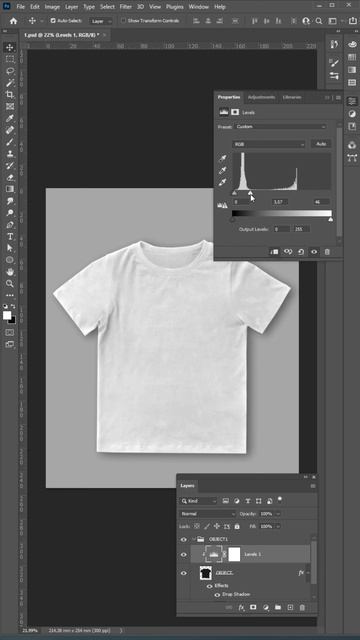The height and width of the screenshot is (640, 360).
Task: Select the Brush tool
Action: pyautogui.click(x=10, y=142)
